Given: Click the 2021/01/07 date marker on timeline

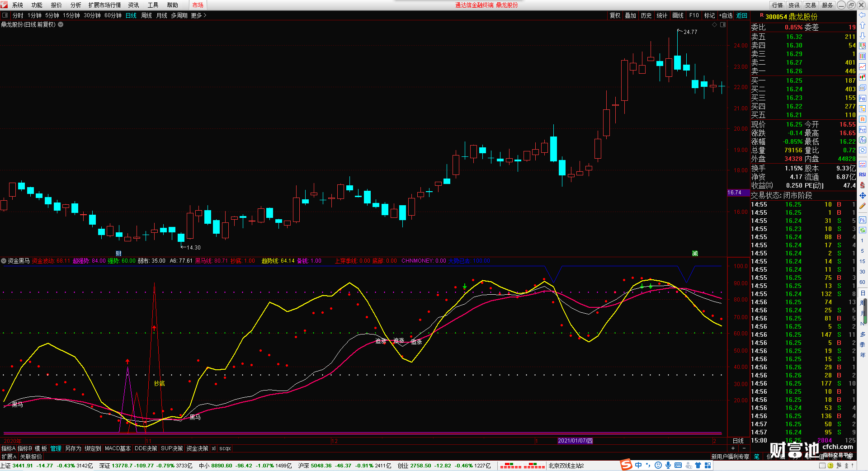Looking at the screenshot, I should pyautogui.click(x=575, y=441).
